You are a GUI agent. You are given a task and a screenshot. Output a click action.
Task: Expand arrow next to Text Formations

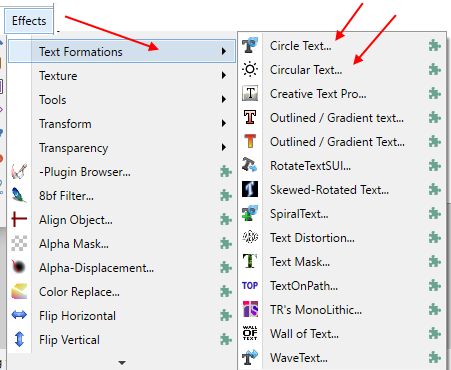tap(224, 51)
